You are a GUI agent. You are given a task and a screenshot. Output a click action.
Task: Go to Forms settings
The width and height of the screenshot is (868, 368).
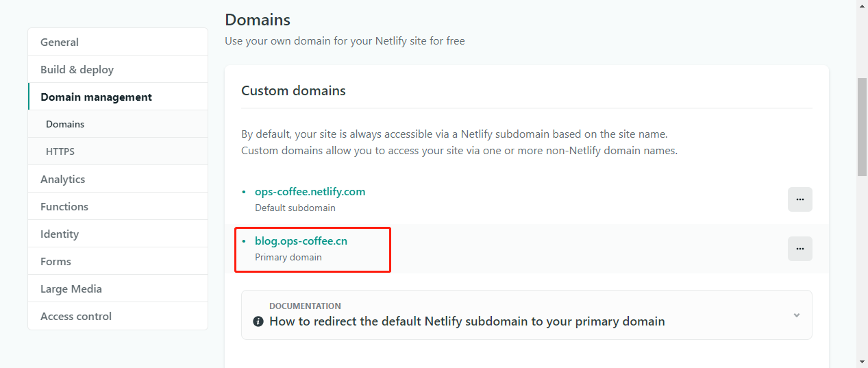(55, 261)
